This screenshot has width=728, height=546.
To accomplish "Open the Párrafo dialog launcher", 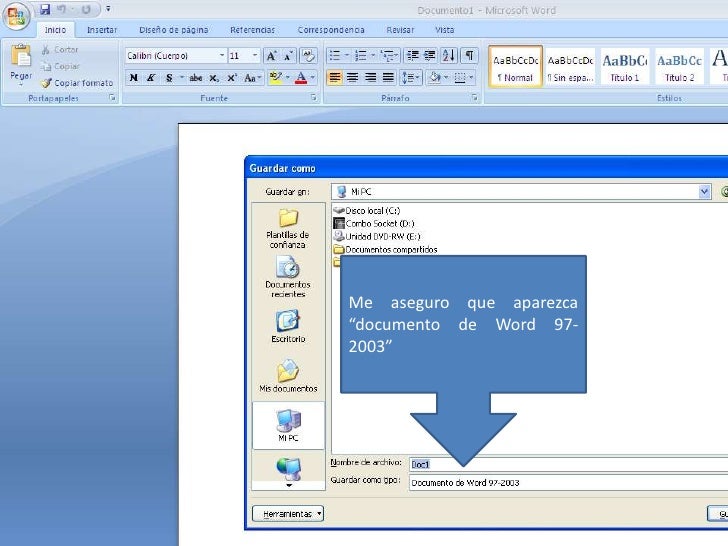I will pos(474,98).
